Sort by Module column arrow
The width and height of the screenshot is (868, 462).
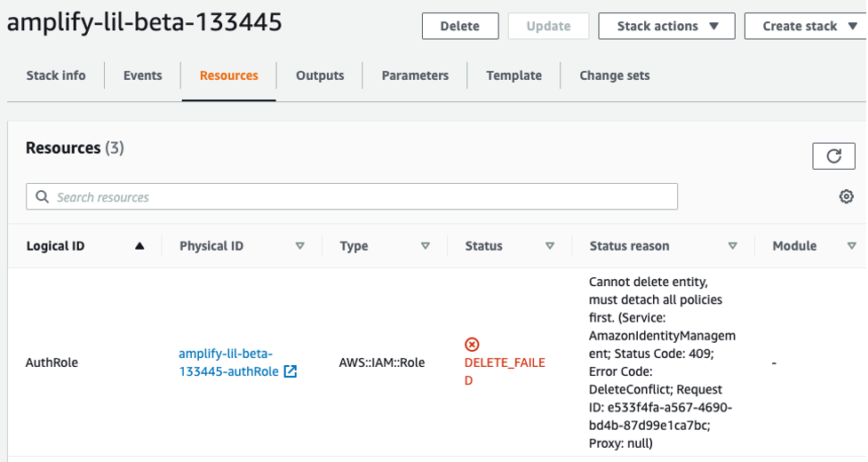(852, 246)
